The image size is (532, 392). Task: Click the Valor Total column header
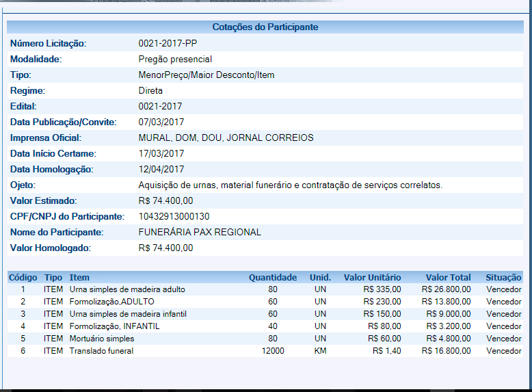448,278
